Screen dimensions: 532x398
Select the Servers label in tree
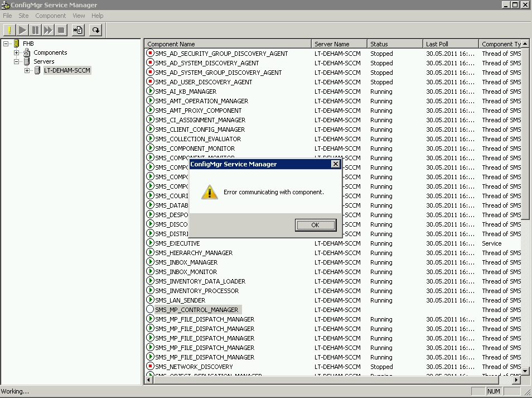(x=43, y=61)
